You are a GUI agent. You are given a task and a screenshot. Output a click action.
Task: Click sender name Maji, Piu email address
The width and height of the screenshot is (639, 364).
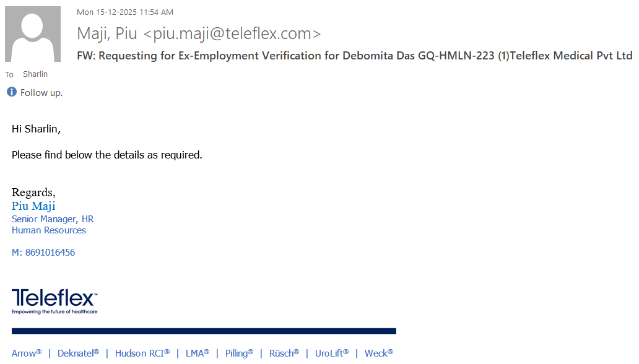pos(199,34)
